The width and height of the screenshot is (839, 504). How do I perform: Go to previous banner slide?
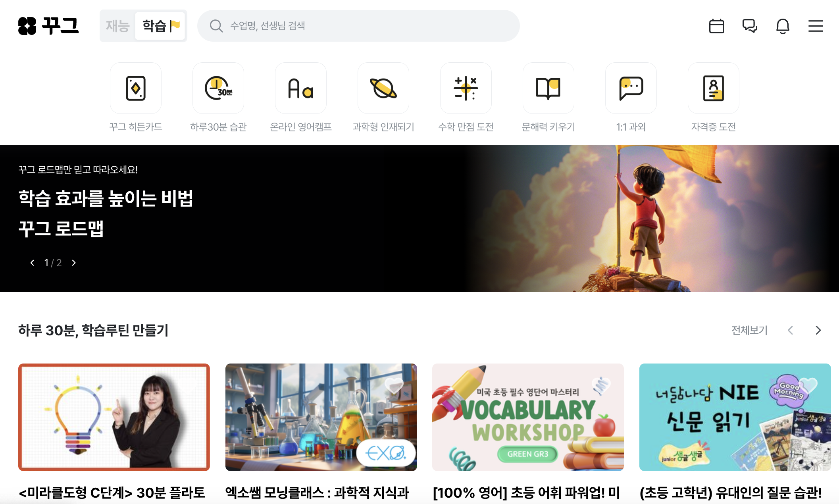point(33,263)
